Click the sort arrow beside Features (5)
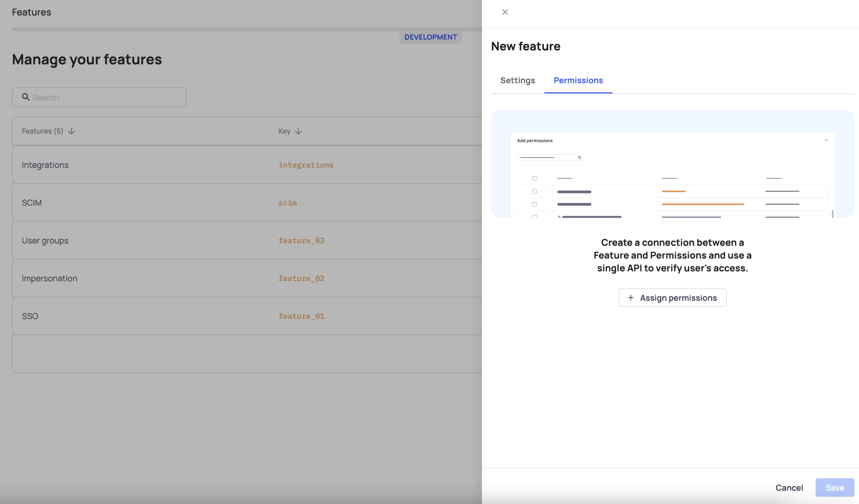Viewport: 859px width, 504px height. [71, 131]
